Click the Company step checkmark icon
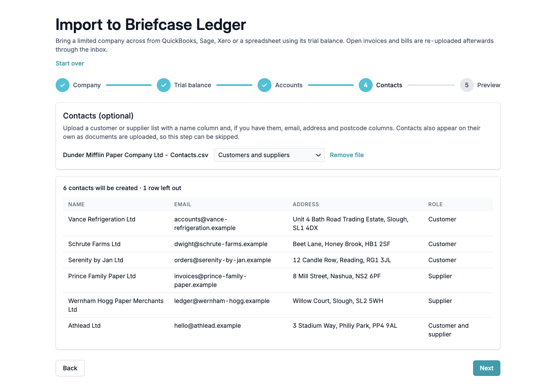Screen dimensions: 556x392 point(63,85)
